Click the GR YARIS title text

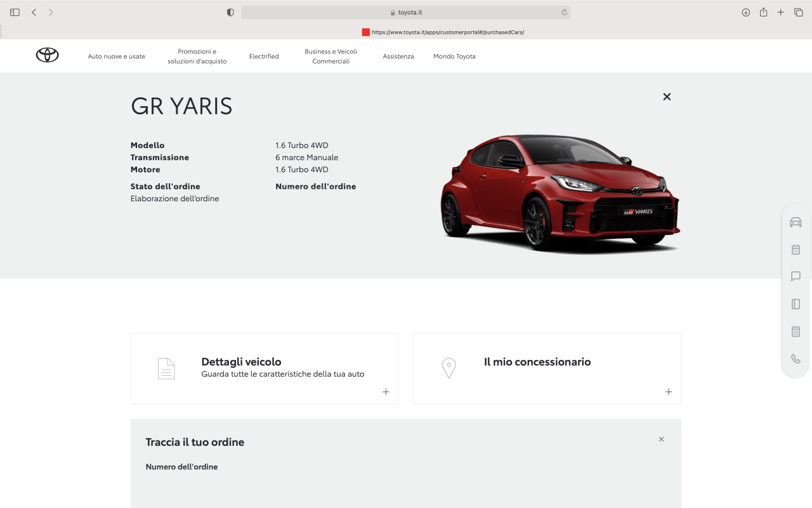[181, 106]
